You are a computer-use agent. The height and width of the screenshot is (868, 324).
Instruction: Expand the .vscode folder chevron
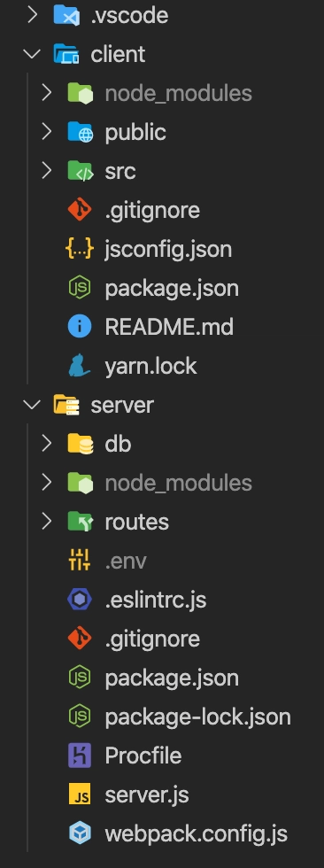[32, 15]
